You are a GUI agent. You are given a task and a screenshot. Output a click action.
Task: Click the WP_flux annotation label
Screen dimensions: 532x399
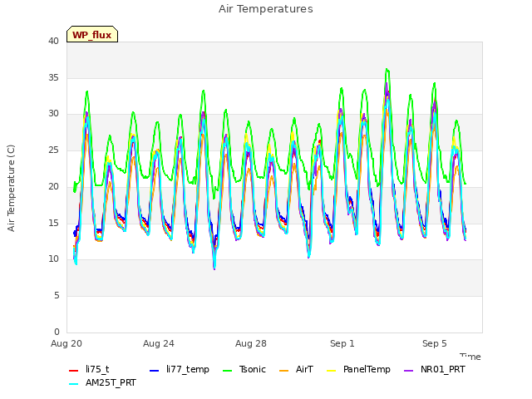pyautogui.click(x=92, y=34)
